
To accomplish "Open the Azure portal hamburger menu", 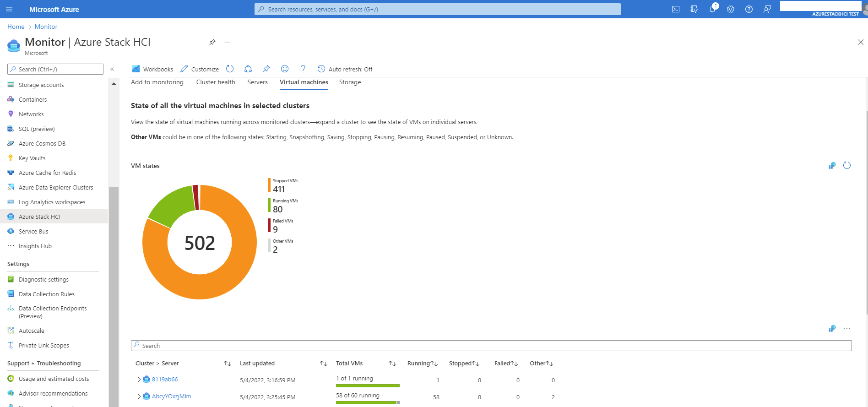I will [9, 9].
